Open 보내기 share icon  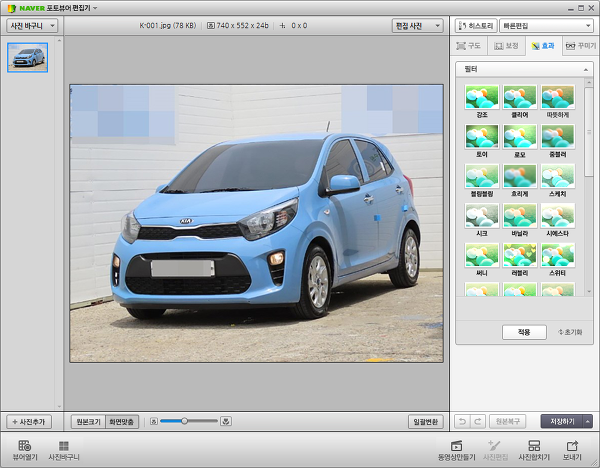point(572,450)
